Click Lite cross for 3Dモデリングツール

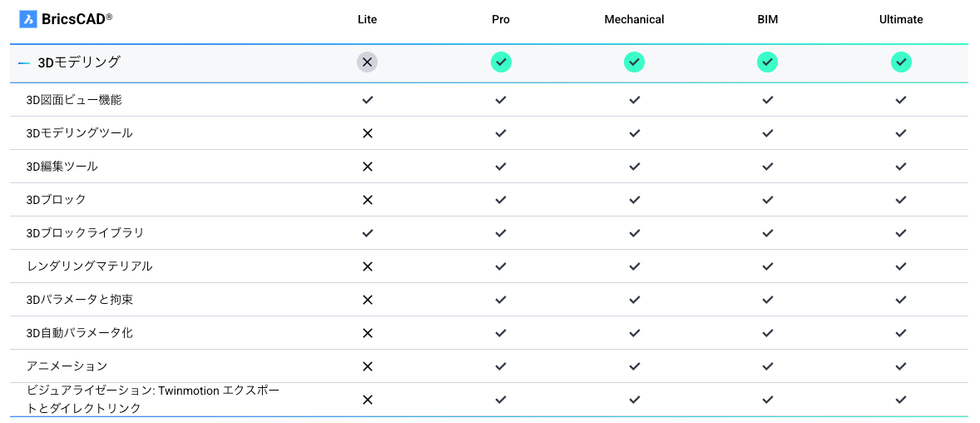[368, 133]
